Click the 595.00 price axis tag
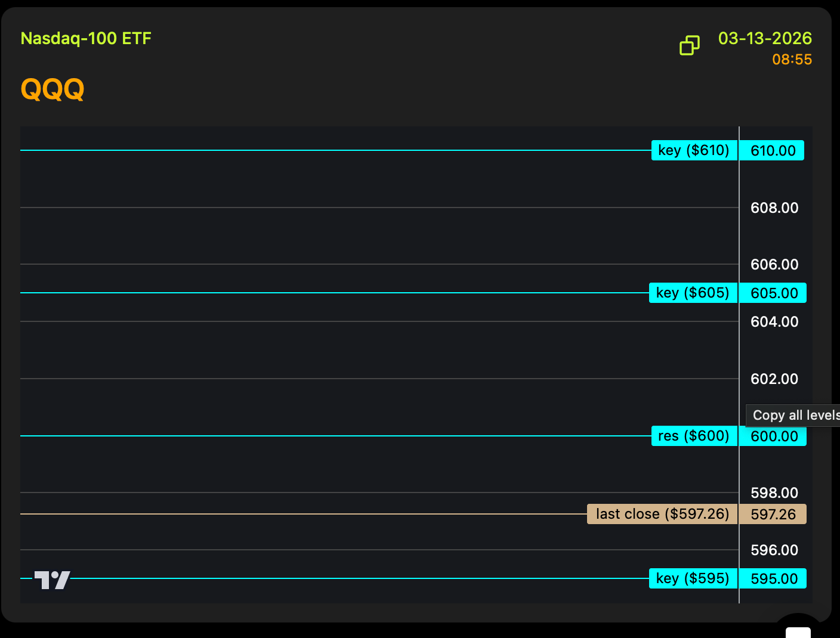Screen dimensions: 840x638 (x=774, y=579)
